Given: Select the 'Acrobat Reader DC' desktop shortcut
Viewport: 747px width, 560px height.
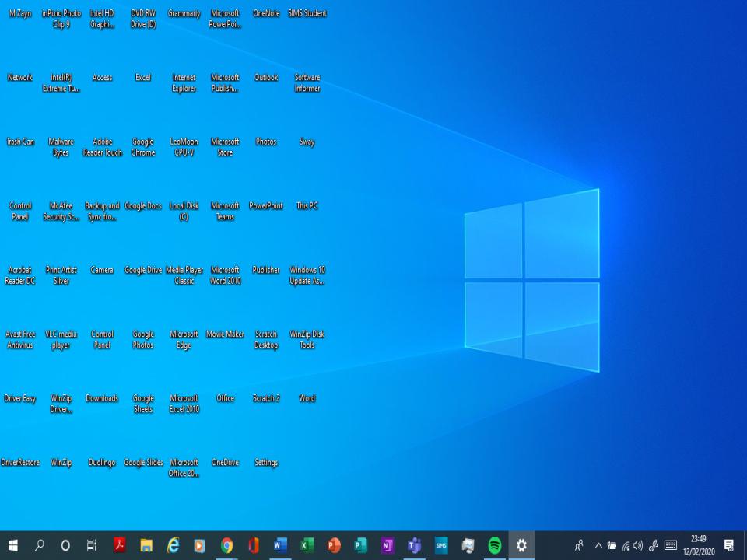Looking at the screenshot, I should coord(20,275).
